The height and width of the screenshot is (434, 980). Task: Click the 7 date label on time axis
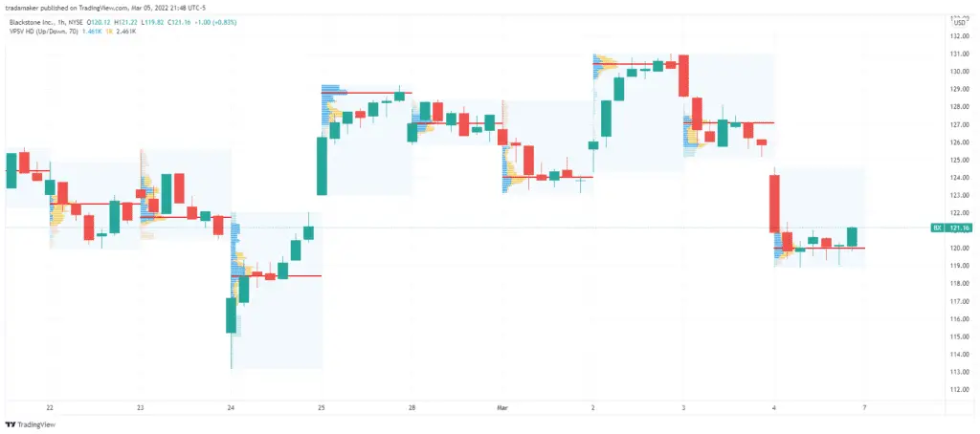[x=865, y=408]
